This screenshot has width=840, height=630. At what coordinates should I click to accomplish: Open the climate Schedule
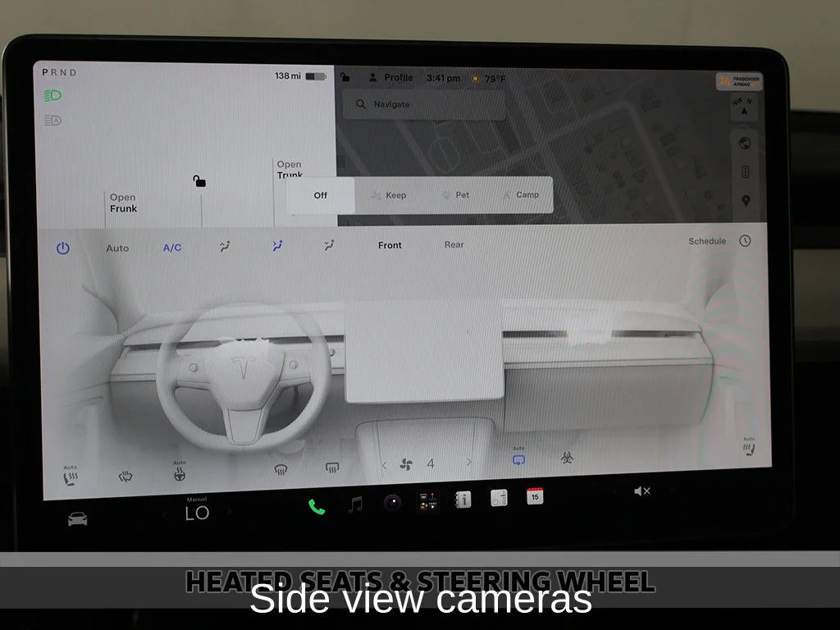720,241
